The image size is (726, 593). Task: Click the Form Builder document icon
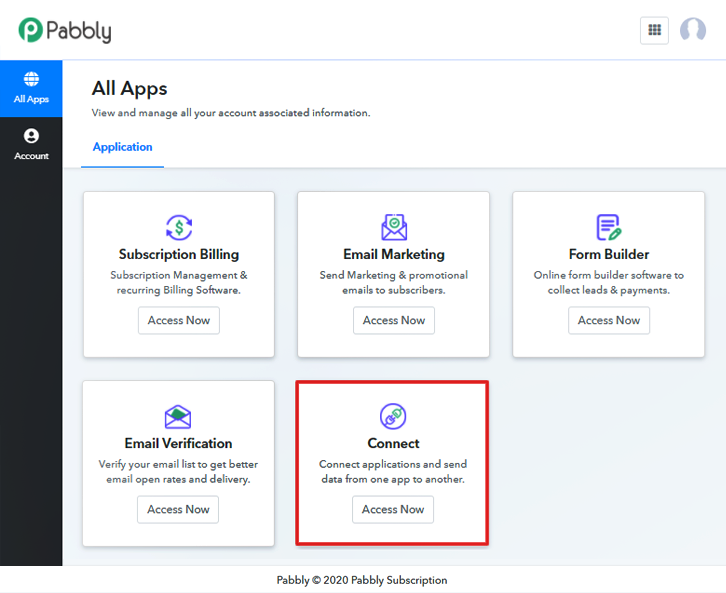coord(609,227)
